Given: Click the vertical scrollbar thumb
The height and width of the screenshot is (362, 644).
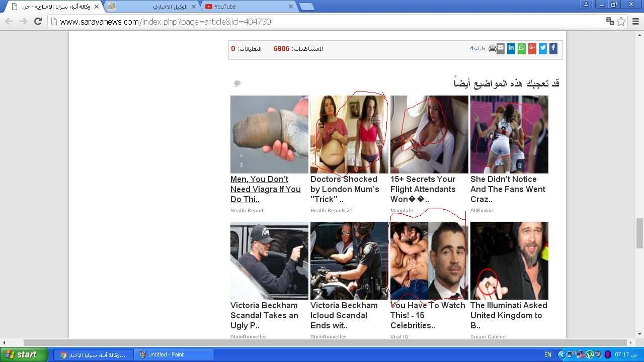Looking at the screenshot, I should (x=640, y=233).
